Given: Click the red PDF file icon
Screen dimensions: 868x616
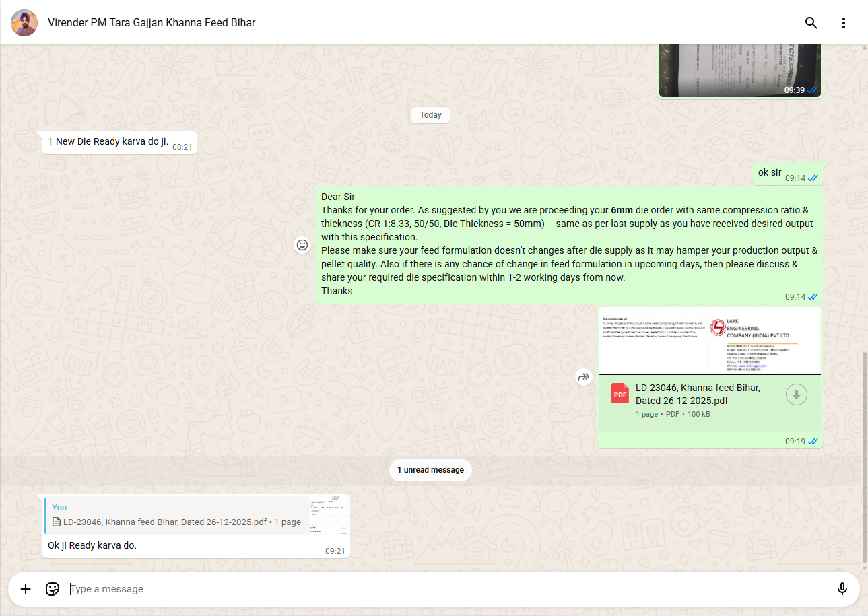Looking at the screenshot, I should (x=620, y=393).
